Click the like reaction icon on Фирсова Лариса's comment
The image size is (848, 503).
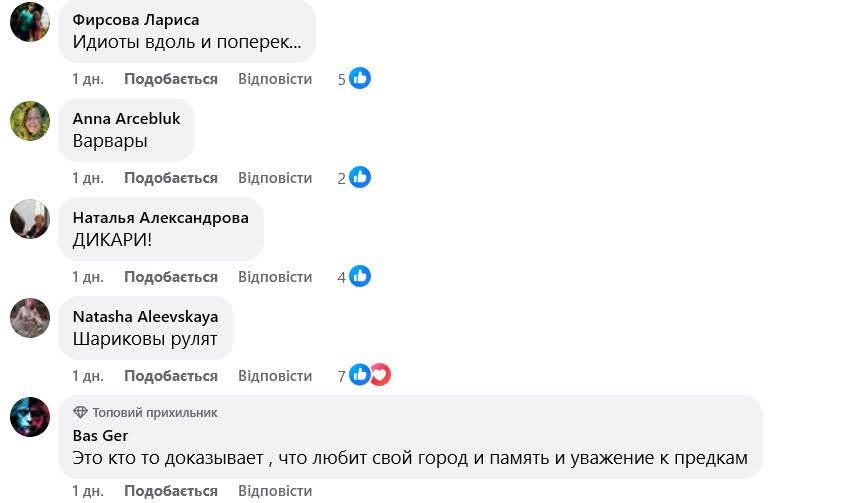[360, 78]
